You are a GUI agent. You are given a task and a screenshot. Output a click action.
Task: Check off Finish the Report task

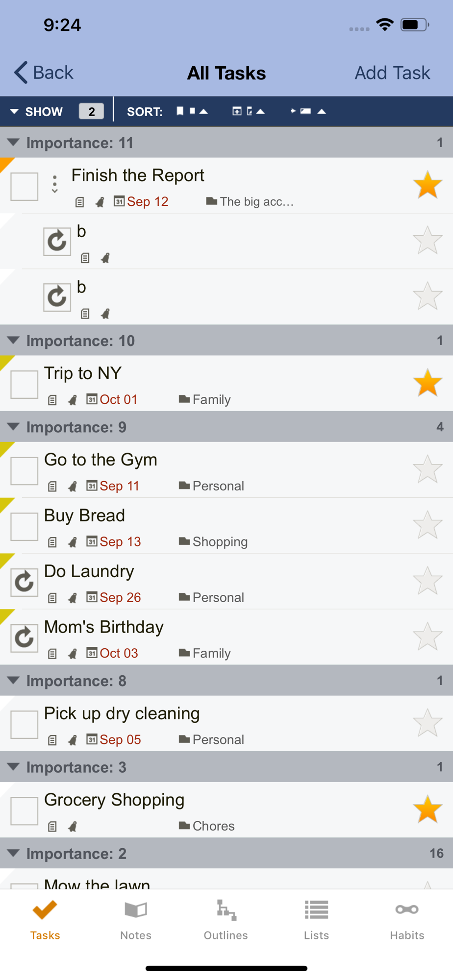click(x=25, y=187)
